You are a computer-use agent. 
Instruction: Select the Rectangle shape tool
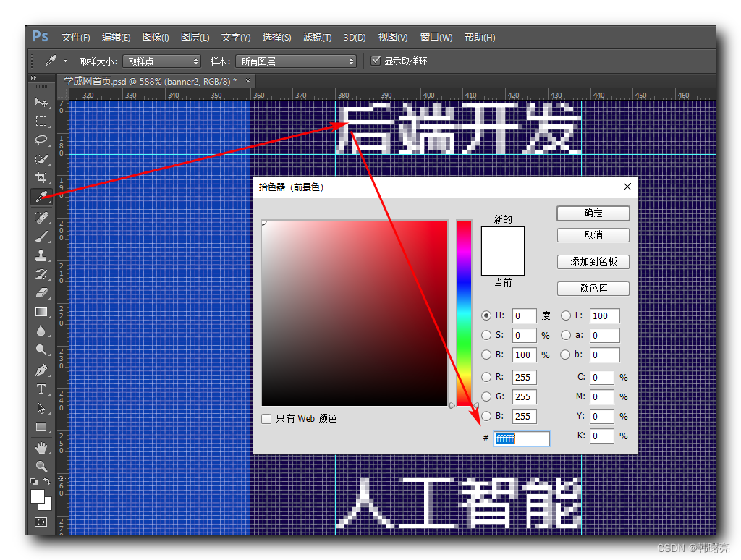[x=41, y=427]
